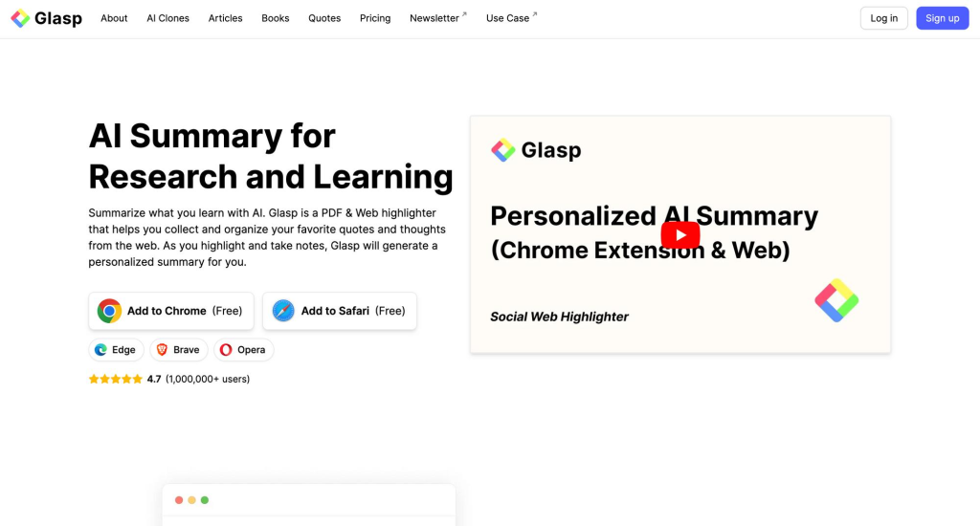Viewport: 980px width, 526px height.
Task: Open the Books page
Action: click(x=275, y=18)
